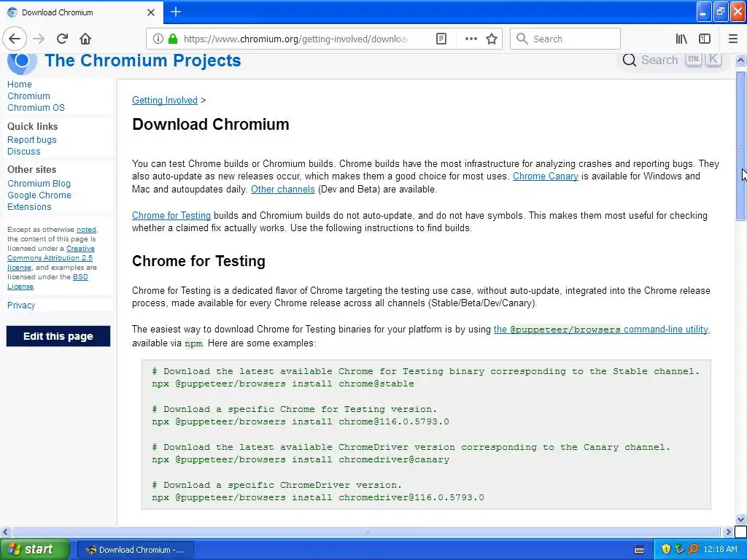Image resolution: width=747 pixels, height=560 pixels.
Task: Open a new tab with plus button
Action: click(x=176, y=12)
